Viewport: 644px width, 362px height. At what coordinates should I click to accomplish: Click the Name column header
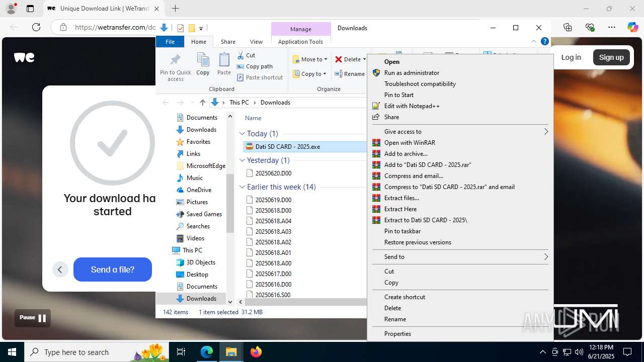tap(253, 118)
